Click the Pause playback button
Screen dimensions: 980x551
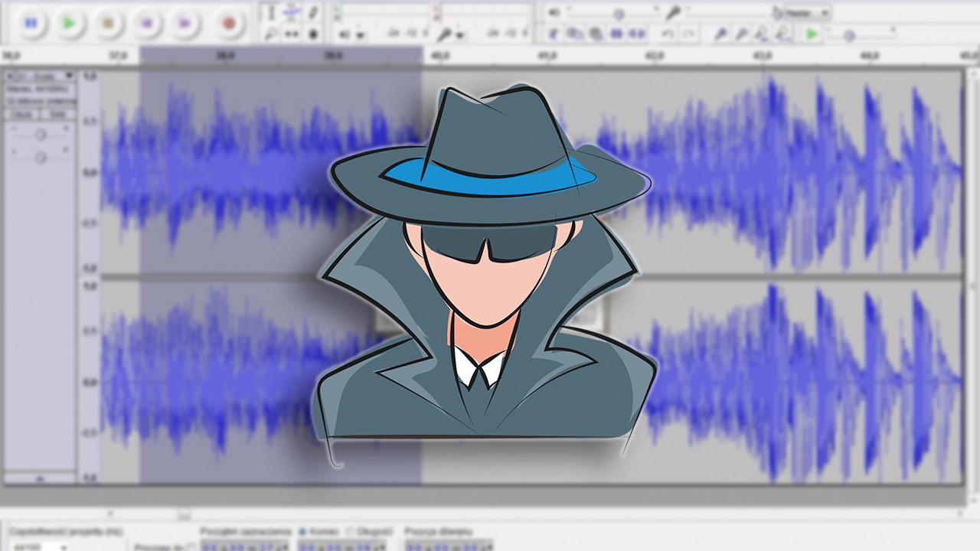[31, 23]
